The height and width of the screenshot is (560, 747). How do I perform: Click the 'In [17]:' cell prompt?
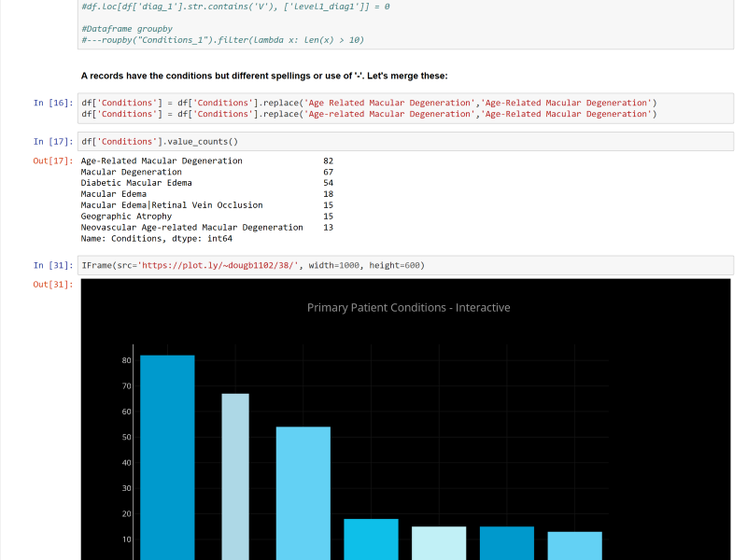53,142
